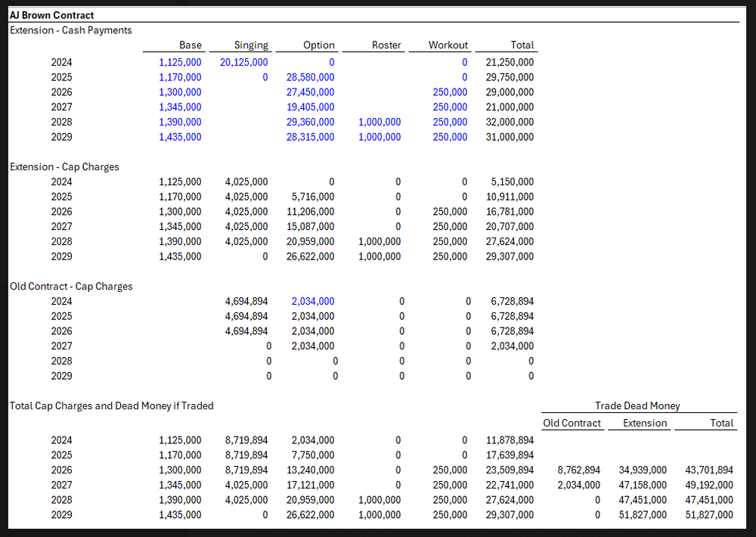Image resolution: width=756 pixels, height=537 pixels.
Task: Click the blue 2,034,000 old contract option cell
Action: point(313,302)
